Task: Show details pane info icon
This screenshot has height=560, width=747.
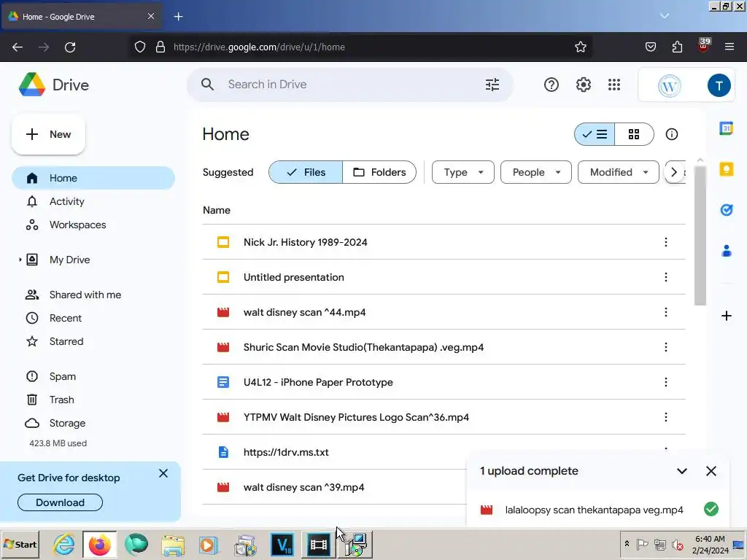Action: [671, 134]
